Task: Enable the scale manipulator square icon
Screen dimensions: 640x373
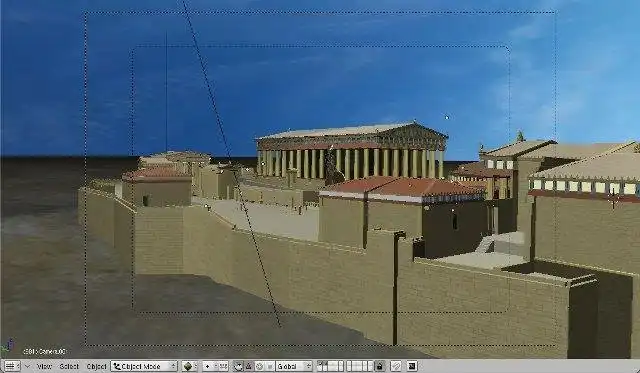Action: (x=270, y=366)
